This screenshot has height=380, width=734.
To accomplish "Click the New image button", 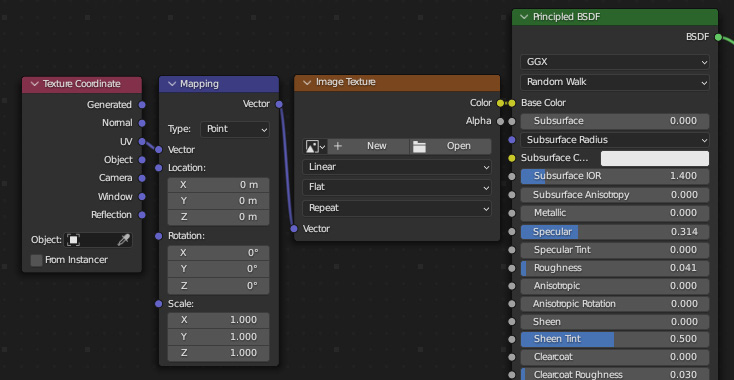I will pos(368,146).
